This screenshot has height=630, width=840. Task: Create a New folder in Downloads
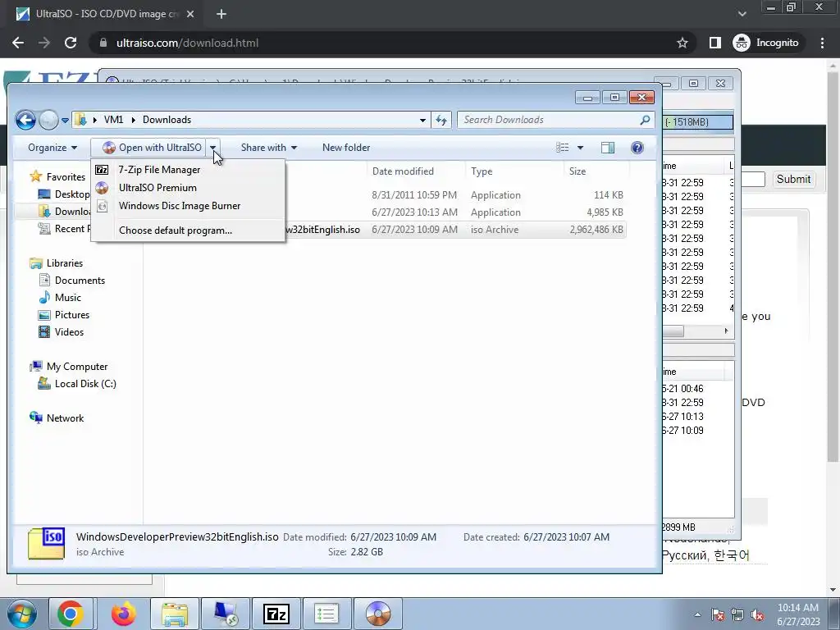(346, 148)
